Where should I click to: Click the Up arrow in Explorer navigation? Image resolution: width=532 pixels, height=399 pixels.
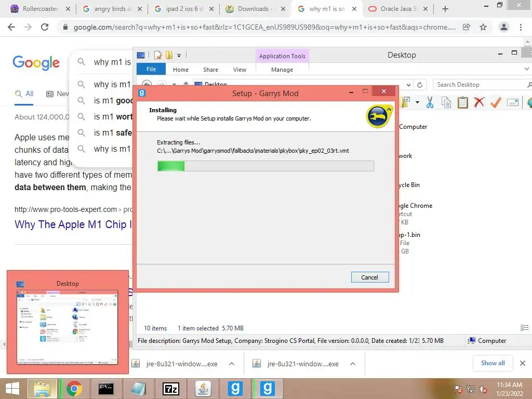186,84
